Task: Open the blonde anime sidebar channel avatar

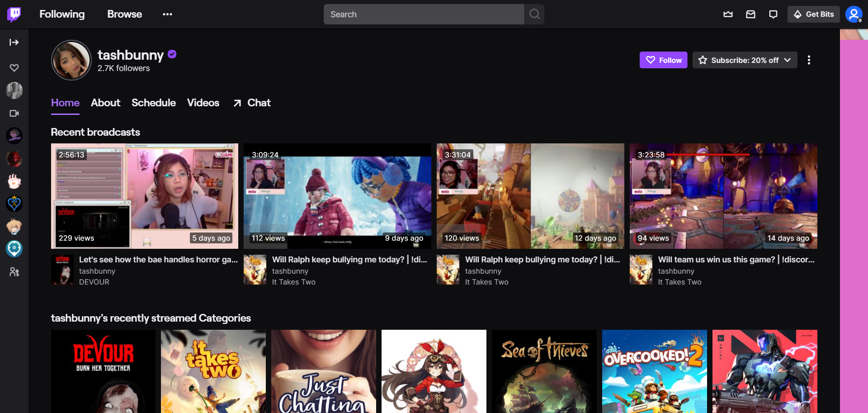Action: tap(14, 226)
